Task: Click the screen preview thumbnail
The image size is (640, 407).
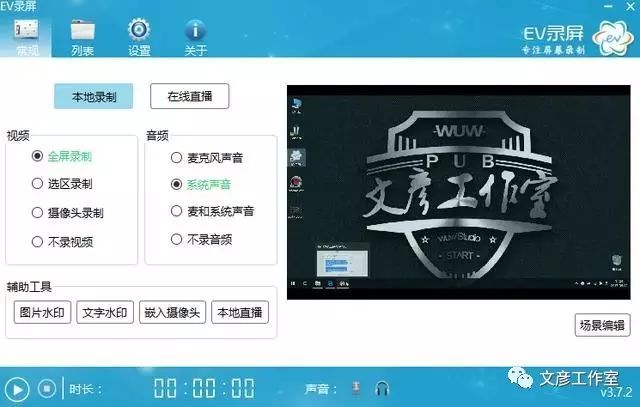Action: coord(459,192)
